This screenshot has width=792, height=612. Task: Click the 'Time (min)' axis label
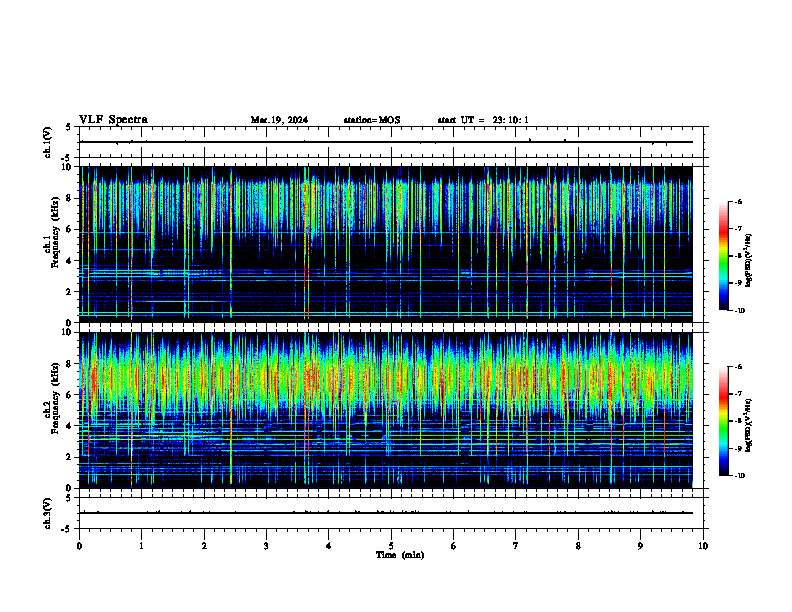pos(400,555)
